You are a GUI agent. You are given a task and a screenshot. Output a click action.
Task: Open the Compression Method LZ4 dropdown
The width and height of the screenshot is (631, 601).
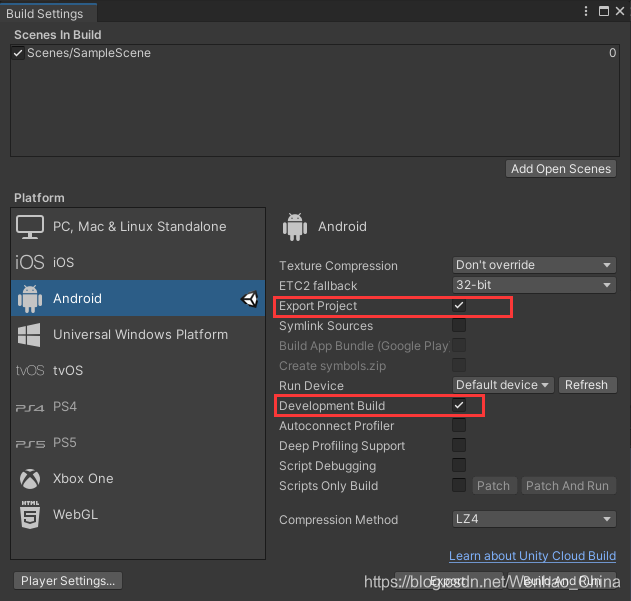(534, 519)
